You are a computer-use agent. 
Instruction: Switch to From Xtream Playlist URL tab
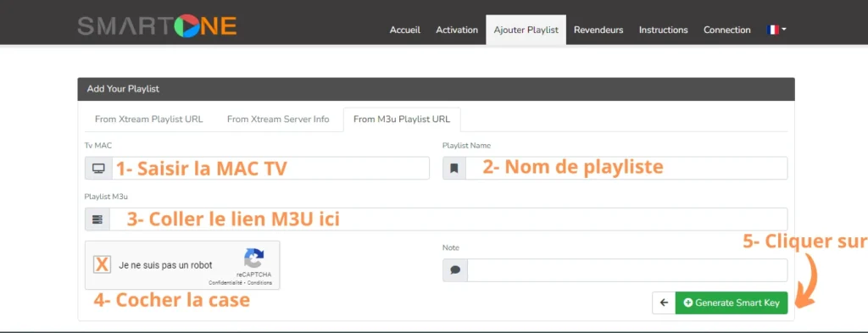pos(149,119)
